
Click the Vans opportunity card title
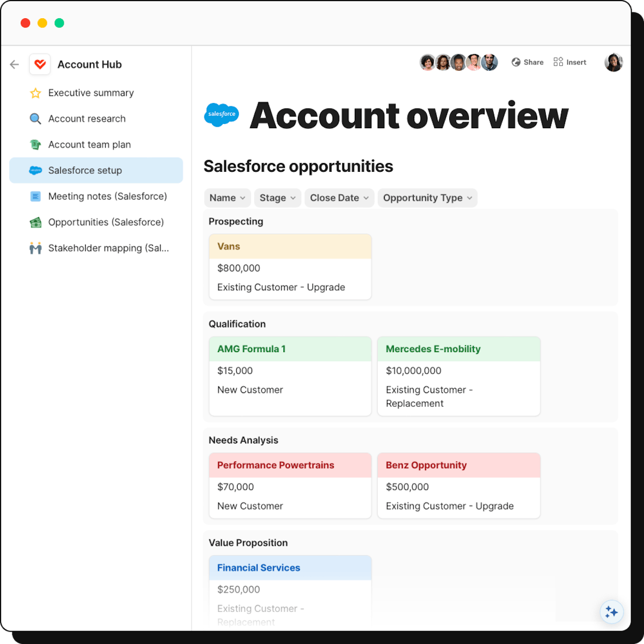coord(229,246)
